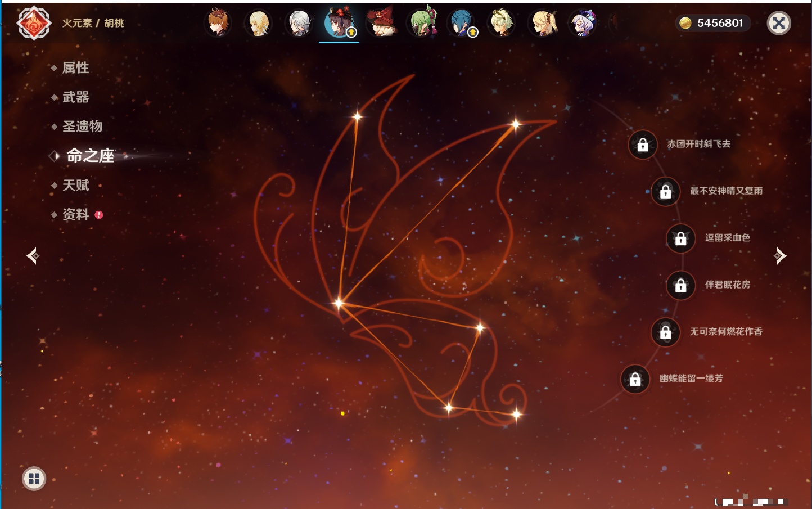This screenshot has width=812, height=509.
Task: Click lock icon for 赤团开时斜飞去
Action: tap(643, 145)
